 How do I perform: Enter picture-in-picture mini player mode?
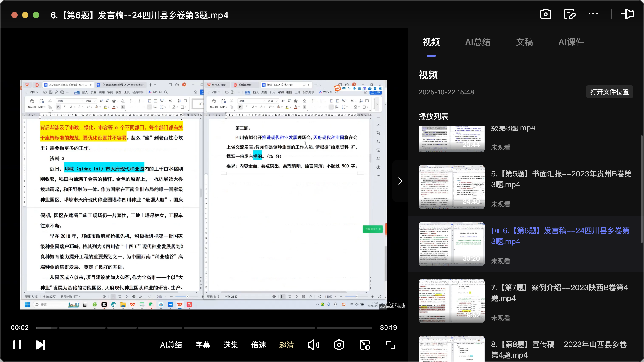[364, 345]
